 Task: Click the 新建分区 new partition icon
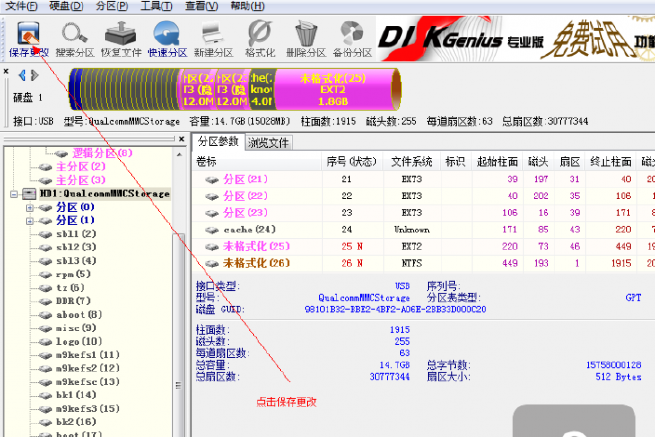point(213,39)
